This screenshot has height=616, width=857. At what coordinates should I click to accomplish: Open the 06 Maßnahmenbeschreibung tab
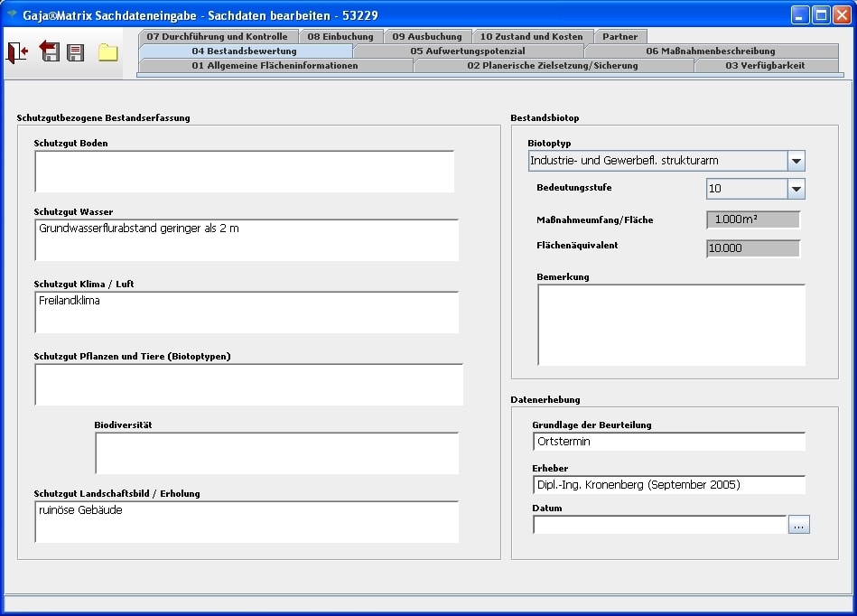tap(710, 51)
